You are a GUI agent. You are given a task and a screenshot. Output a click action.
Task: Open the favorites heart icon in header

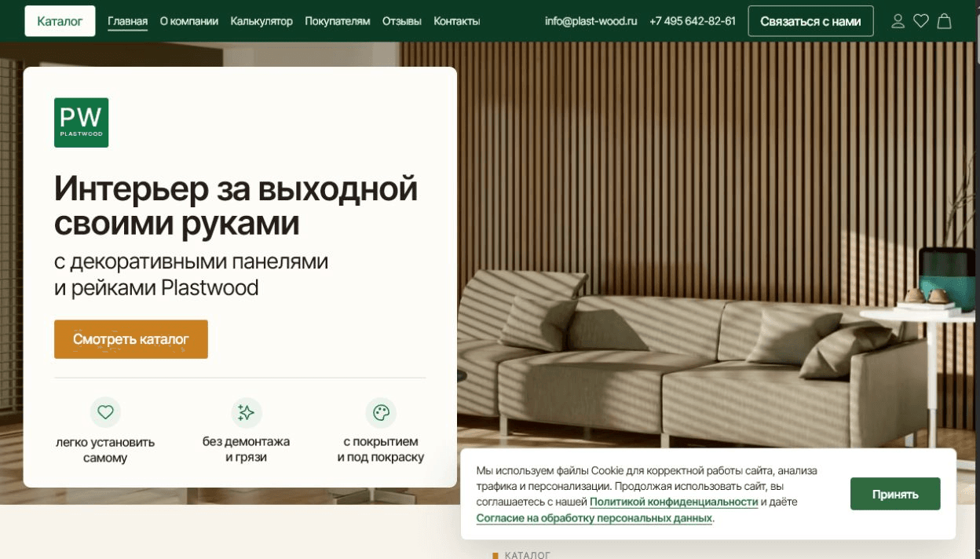point(921,21)
